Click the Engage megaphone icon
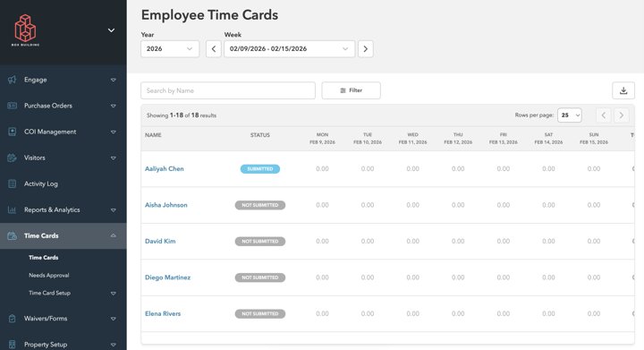644x350 pixels. click(x=13, y=80)
